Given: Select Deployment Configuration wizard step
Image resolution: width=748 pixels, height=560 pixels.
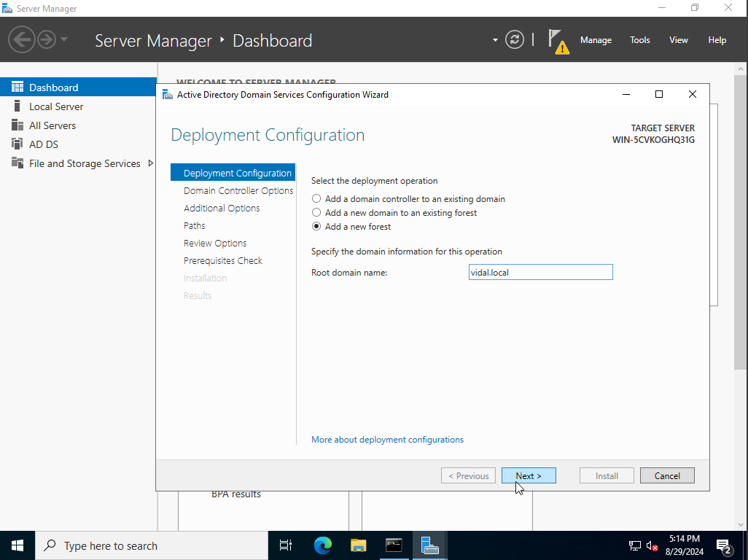Looking at the screenshot, I should pos(233,173).
